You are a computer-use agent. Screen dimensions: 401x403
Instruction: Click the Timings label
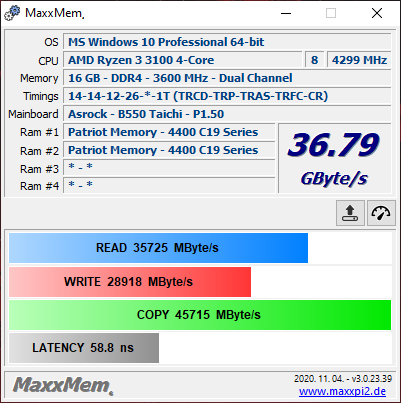pyautogui.click(x=41, y=96)
